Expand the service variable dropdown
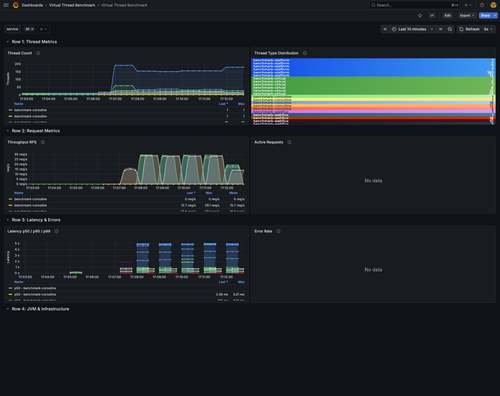 (x=46, y=29)
